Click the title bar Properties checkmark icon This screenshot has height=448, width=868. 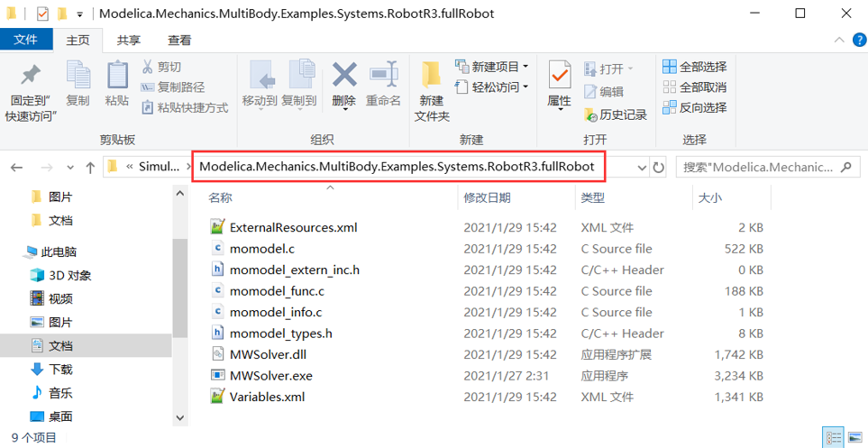point(42,14)
